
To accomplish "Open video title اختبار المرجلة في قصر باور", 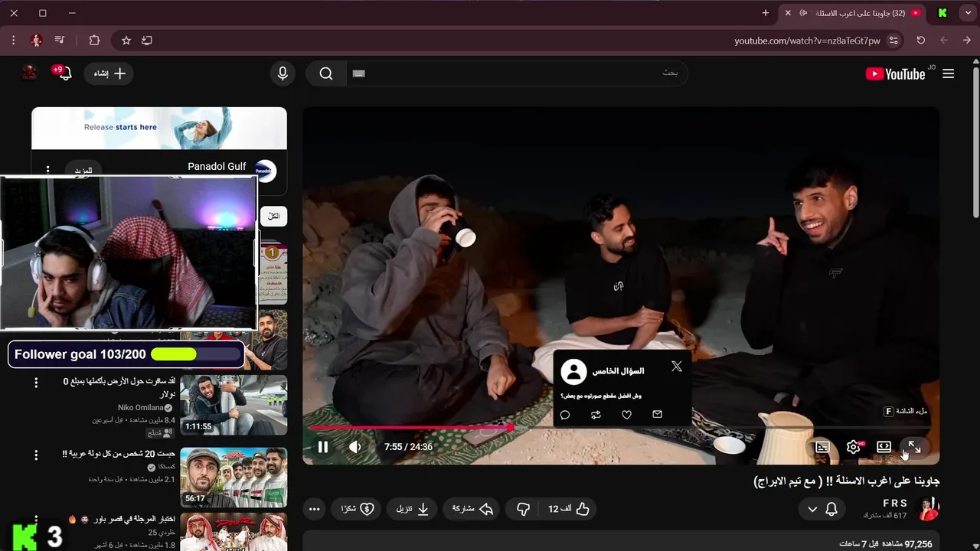I will click(x=122, y=520).
